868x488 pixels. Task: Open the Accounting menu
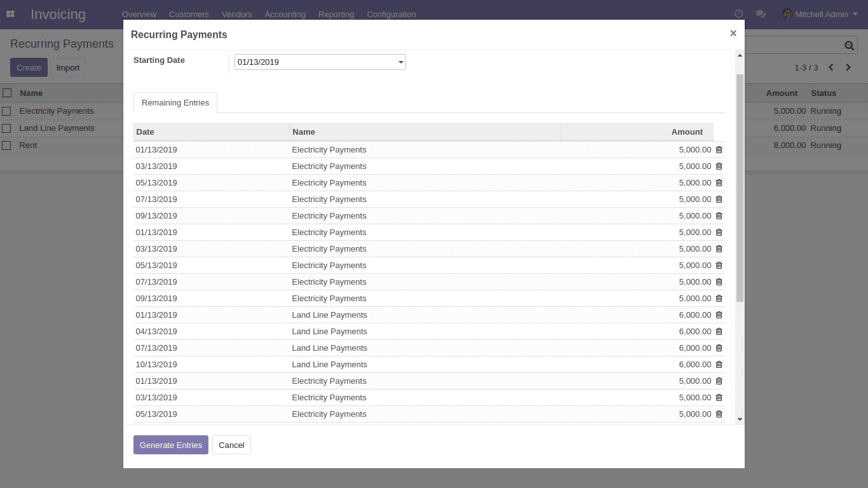coord(285,14)
